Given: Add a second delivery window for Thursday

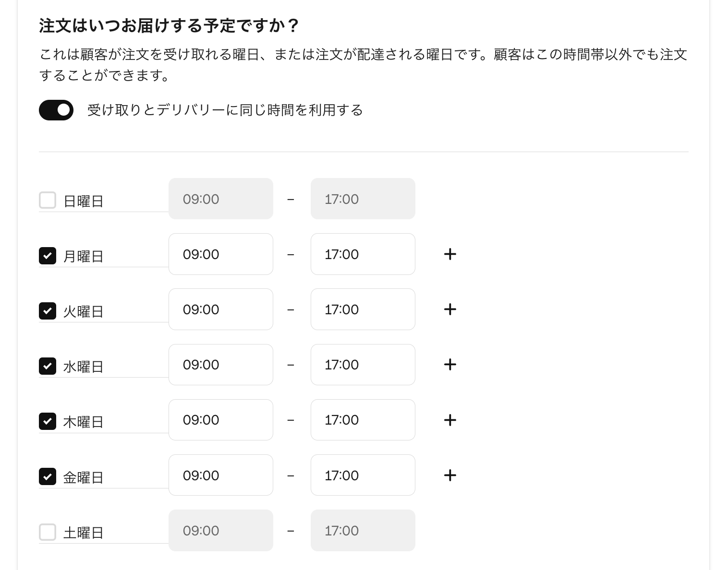Looking at the screenshot, I should (x=450, y=419).
